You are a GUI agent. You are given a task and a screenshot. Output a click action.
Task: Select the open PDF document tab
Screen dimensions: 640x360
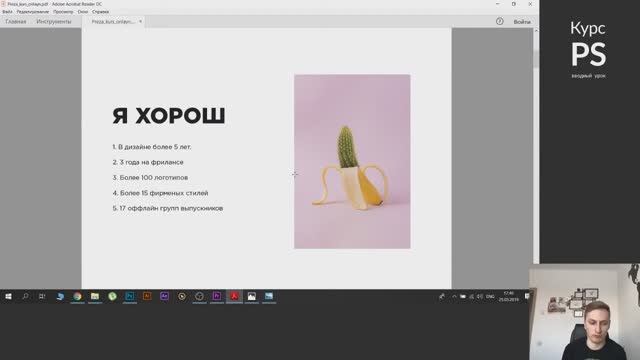coord(113,22)
